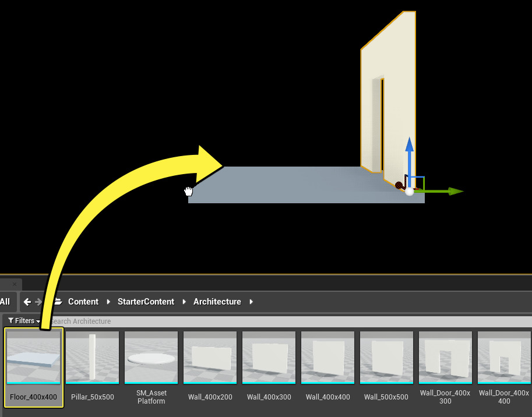Select the Wall_Door_400x400 asset thumbnail

click(x=504, y=358)
